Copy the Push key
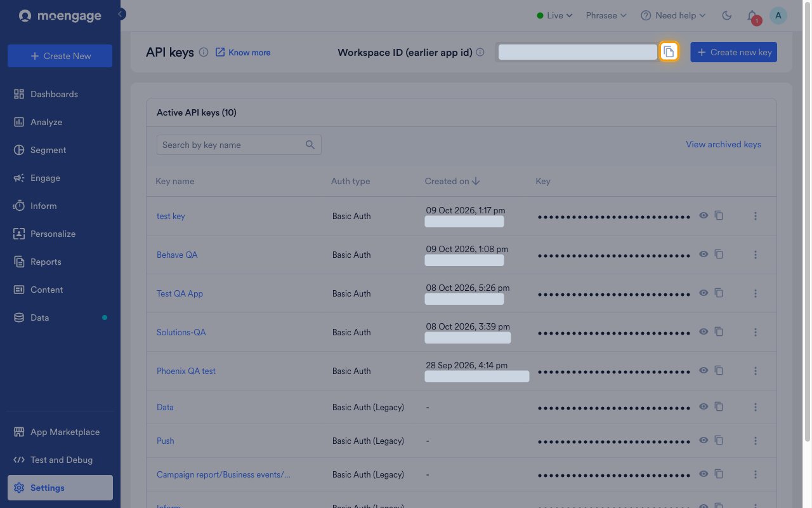Viewport: 812px width, 508px height. tap(719, 441)
